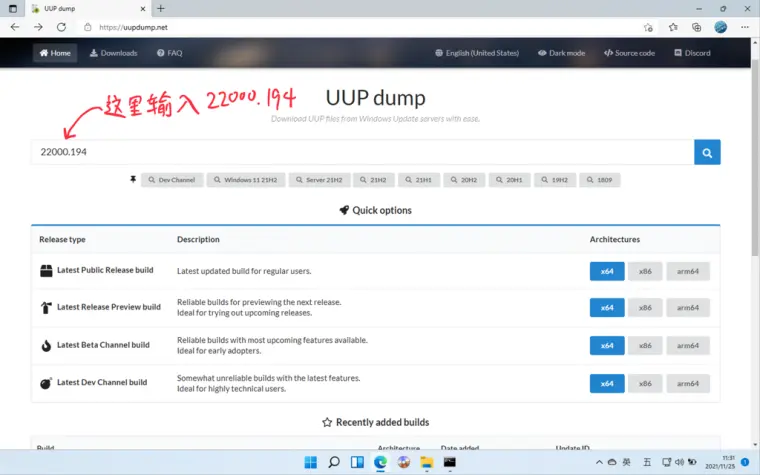This screenshot has height=475, width=760.
Task: Click the 20H2 search shortcut
Action: 464,180
